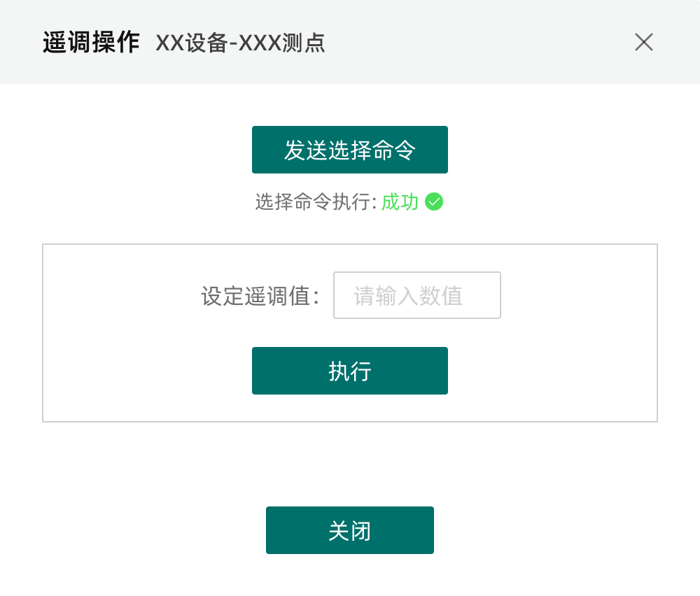The height and width of the screenshot is (596, 700).
Task: Send the selection command again
Action: coord(349,150)
